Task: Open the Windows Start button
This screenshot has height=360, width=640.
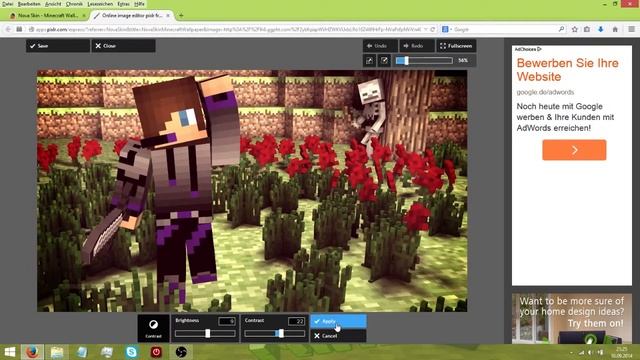Action: point(9,352)
